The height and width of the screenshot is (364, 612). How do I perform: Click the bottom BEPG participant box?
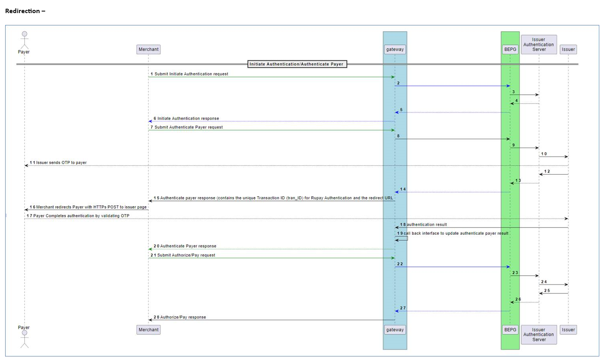(x=510, y=330)
